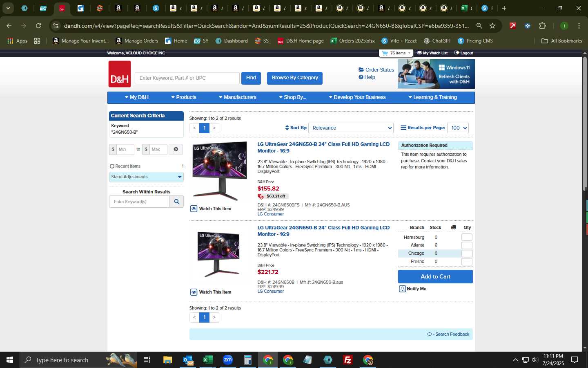Open the Windows 11 Refresh Clients banner
Image resolution: width=588 pixels, height=368 pixels.
tap(436, 74)
